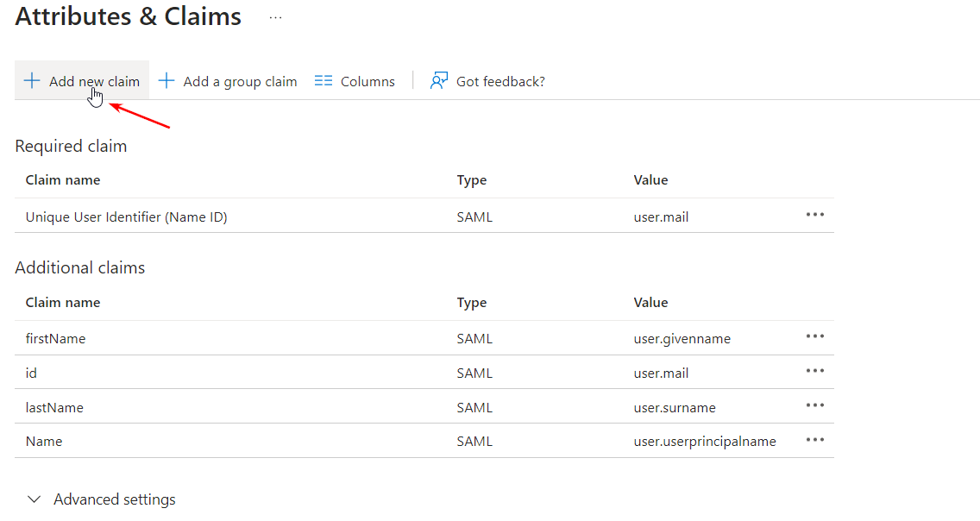Open more options for Unique User Identifier row
Viewport: 980px width, 521px height.
[x=815, y=215]
